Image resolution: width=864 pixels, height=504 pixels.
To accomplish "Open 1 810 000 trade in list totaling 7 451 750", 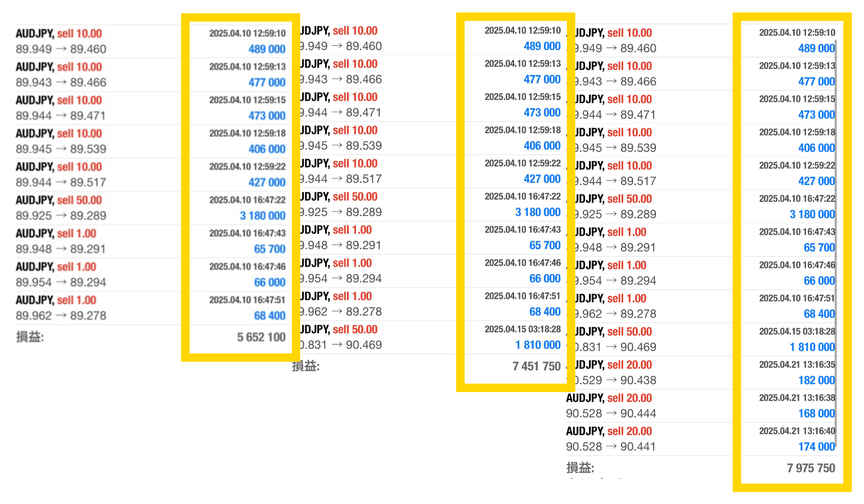I will point(538,345).
